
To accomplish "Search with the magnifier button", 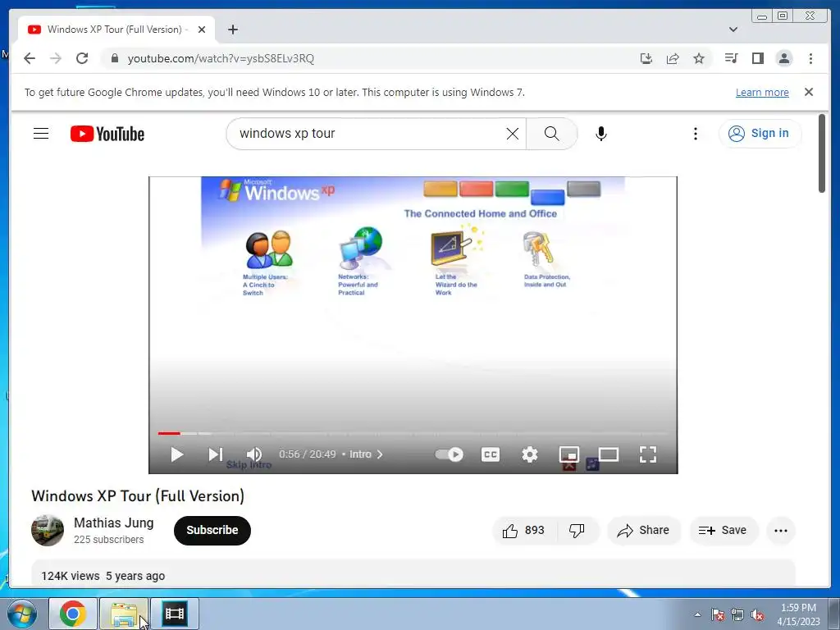I will (552, 134).
